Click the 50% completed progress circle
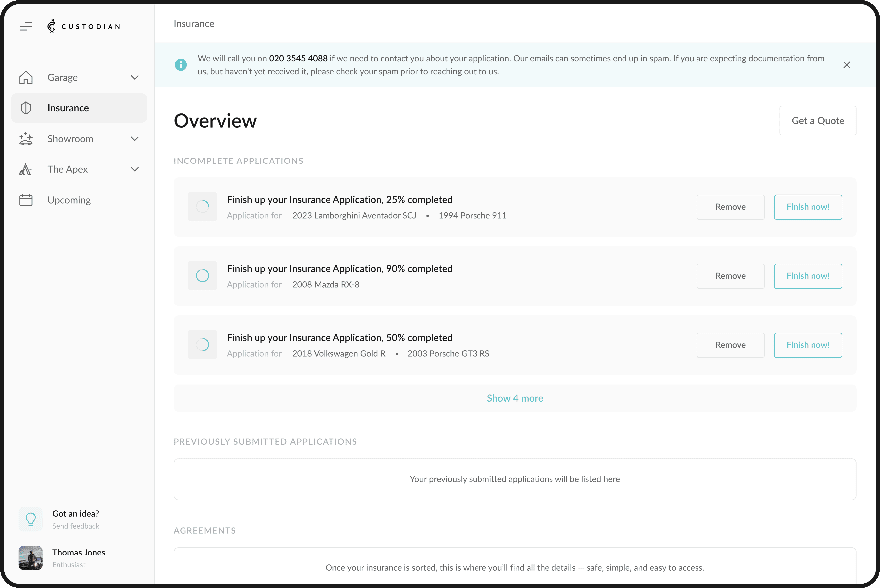The width and height of the screenshot is (880, 588). [202, 345]
